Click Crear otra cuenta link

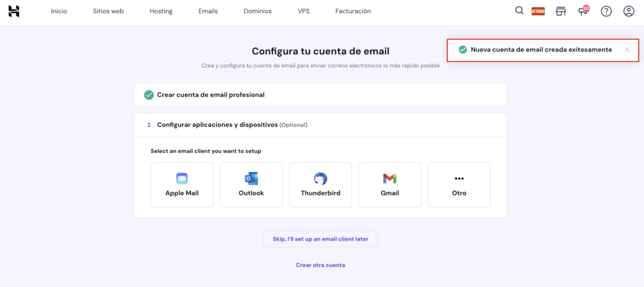[320, 265]
